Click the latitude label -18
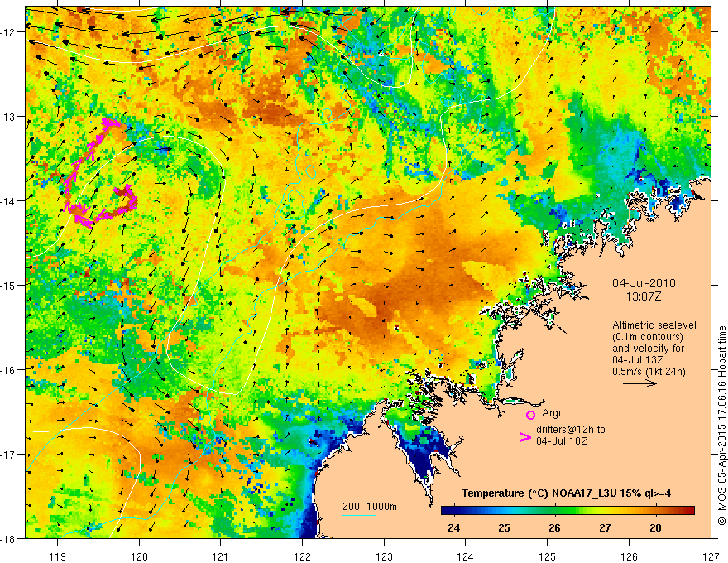The width and height of the screenshot is (728, 563). [9, 538]
